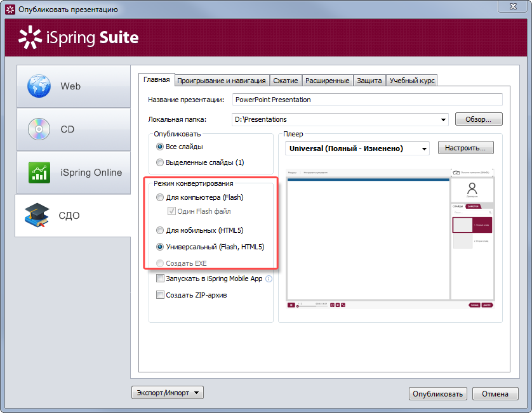Open the Сжатие tab
The width and height of the screenshot is (532, 413).
coord(286,81)
